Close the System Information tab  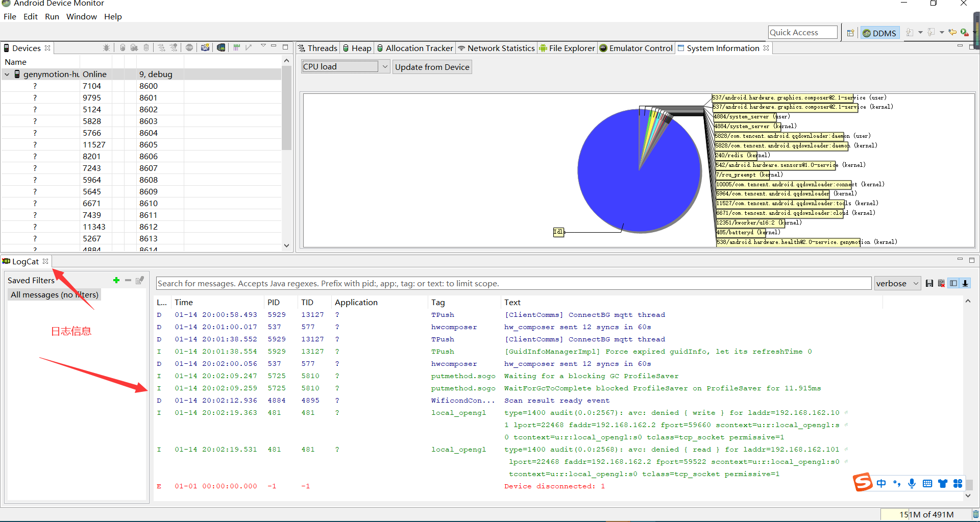tap(766, 48)
